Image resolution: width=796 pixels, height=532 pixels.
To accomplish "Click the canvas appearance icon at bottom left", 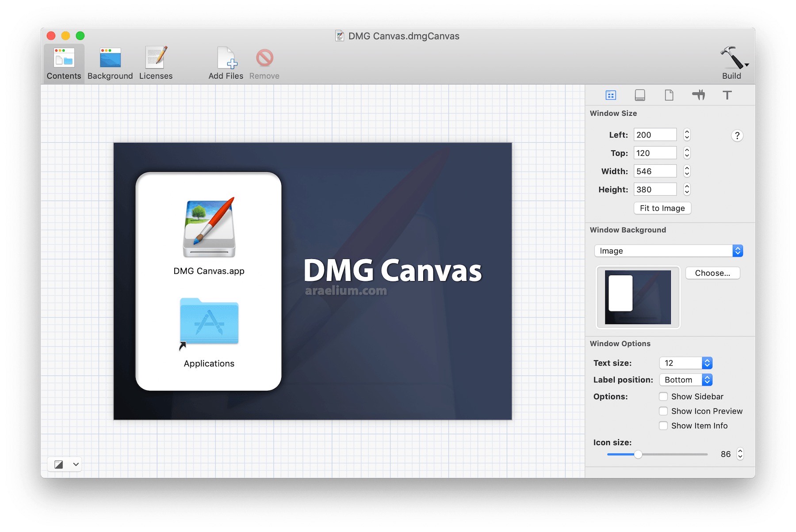I will [x=59, y=464].
